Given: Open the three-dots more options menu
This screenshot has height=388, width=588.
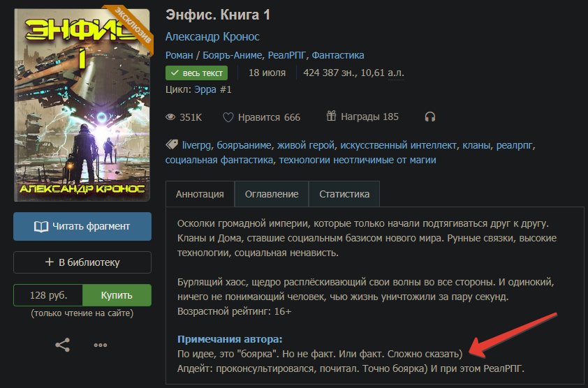Looking at the screenshot, I should tap(101, 345).
